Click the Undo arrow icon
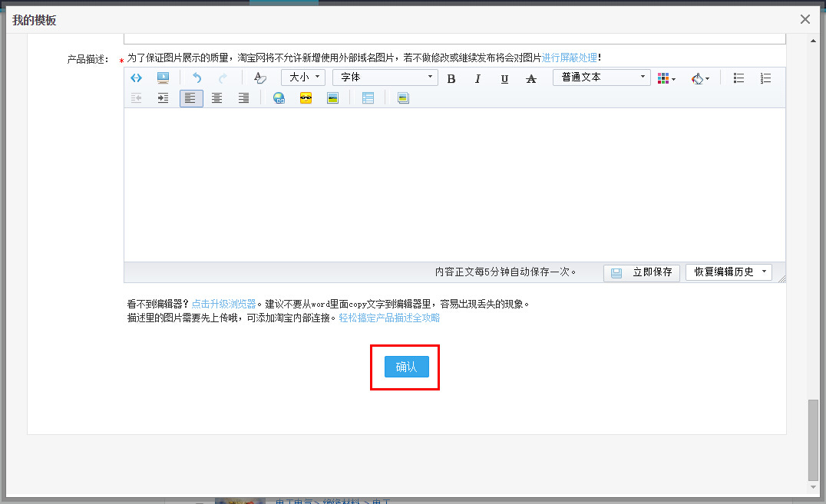The width and height of the screenshot is (826, 504). tap(198, 77)
